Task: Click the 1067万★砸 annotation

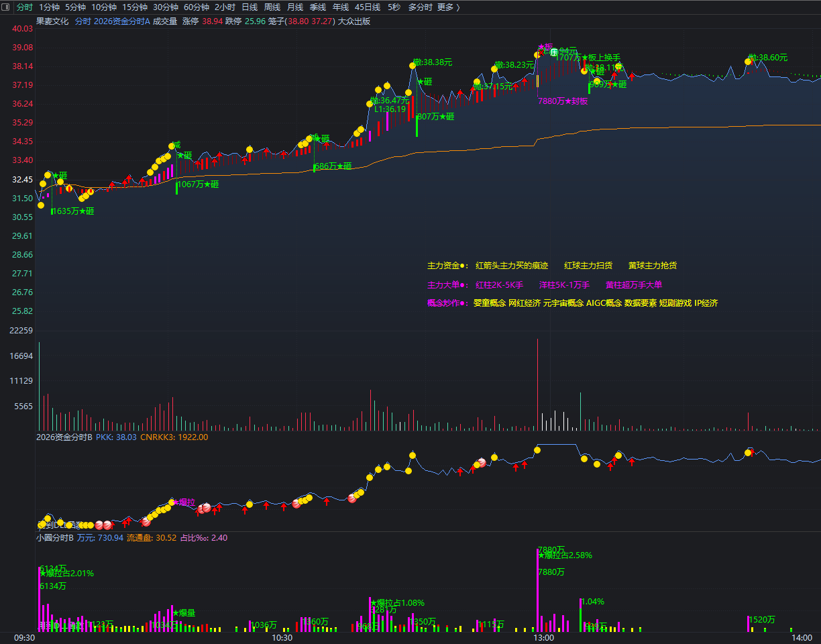Action: (199, 184)
